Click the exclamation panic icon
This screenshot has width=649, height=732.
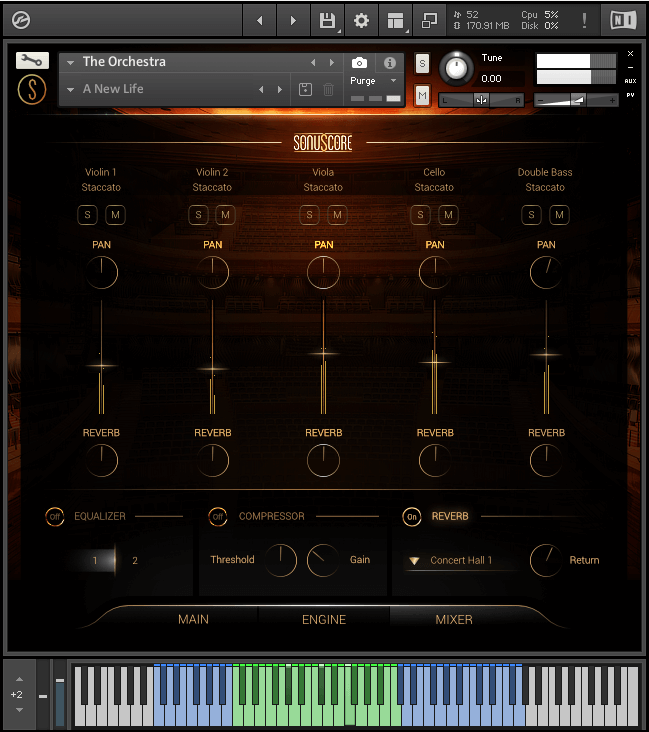[584, 20]
